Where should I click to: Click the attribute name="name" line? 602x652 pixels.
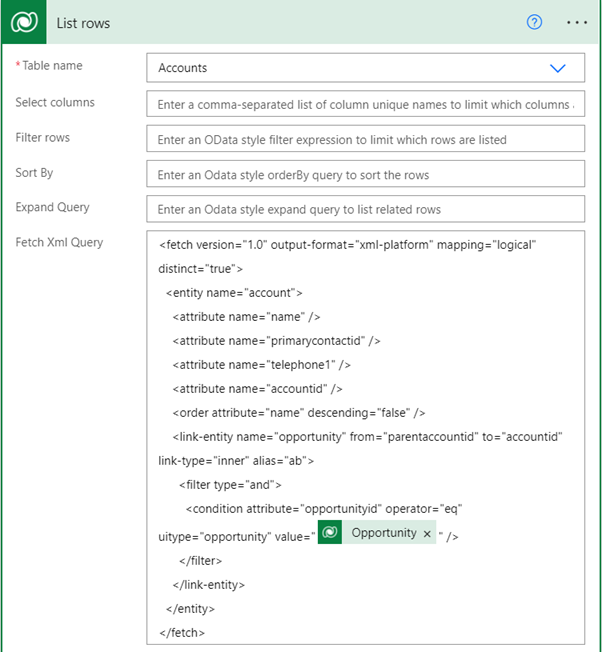coord(247,317)
